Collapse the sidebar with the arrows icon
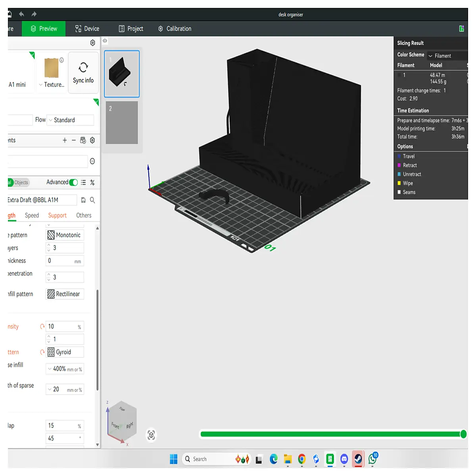This screenshot has width=476, height=476. click(105, 41)
